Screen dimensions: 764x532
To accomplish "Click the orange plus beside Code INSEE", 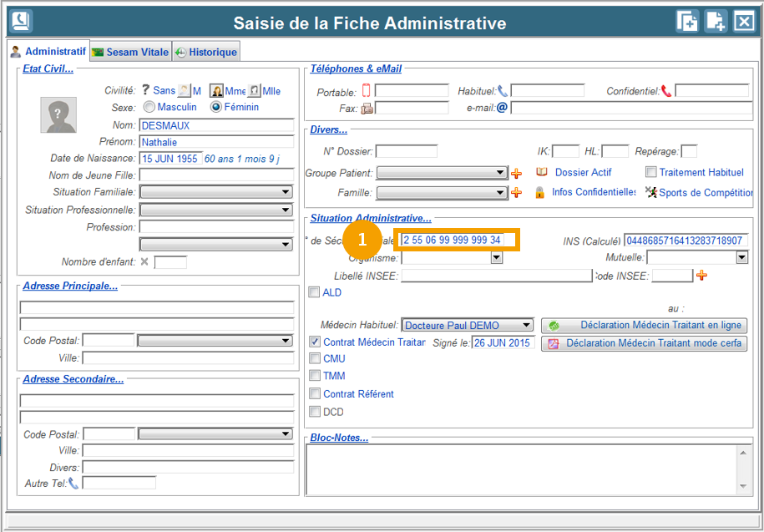I will pyautogui.click(x=701, y=276).
